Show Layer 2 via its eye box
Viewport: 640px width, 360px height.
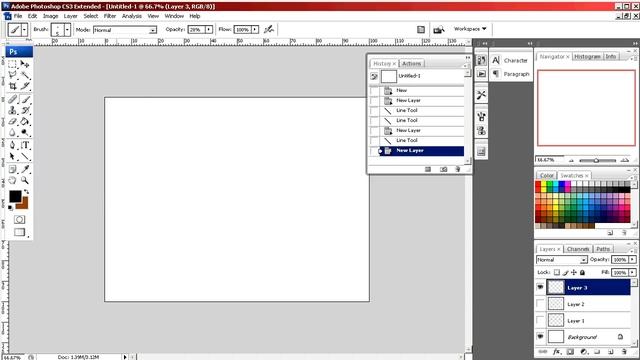540,304
